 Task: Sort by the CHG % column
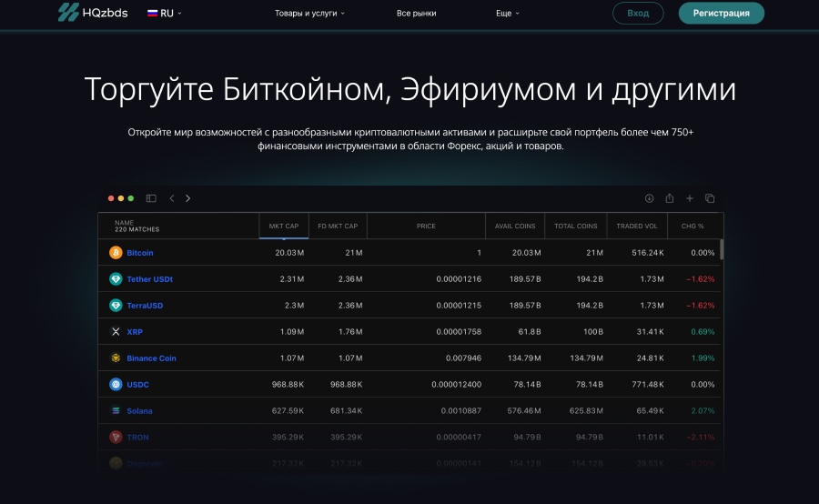coord(693,227)
